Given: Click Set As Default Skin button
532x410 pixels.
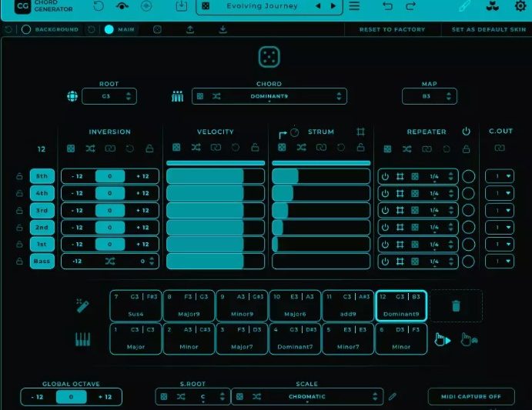Looking at the screenshot, I should click(489, 29).
